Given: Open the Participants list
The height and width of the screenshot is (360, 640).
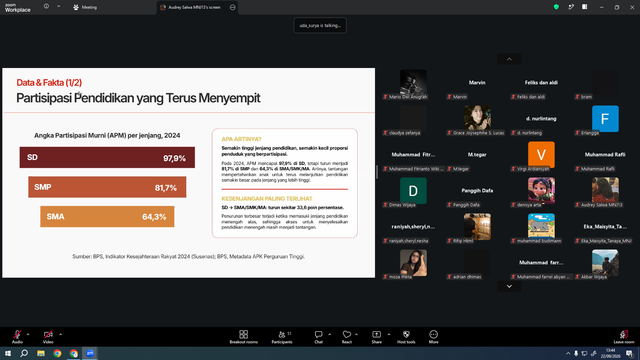Looking at the screenshot, I should click(x=282, y=337).
